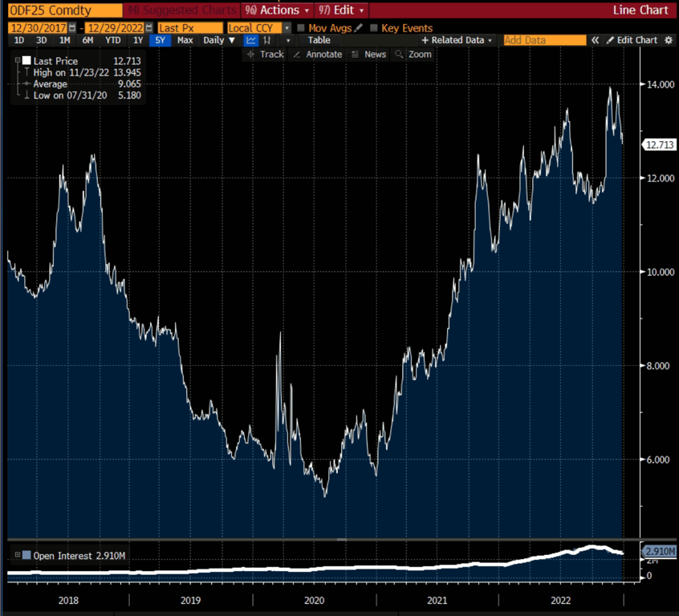
Task: Click the 6.000 y-axis label
Action: (x=658, y=460)
